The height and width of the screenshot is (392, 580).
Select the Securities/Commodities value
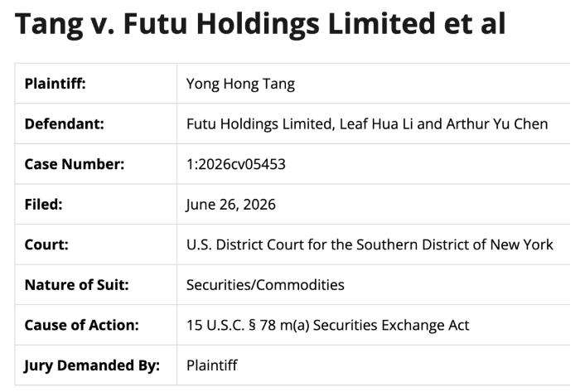265,285
